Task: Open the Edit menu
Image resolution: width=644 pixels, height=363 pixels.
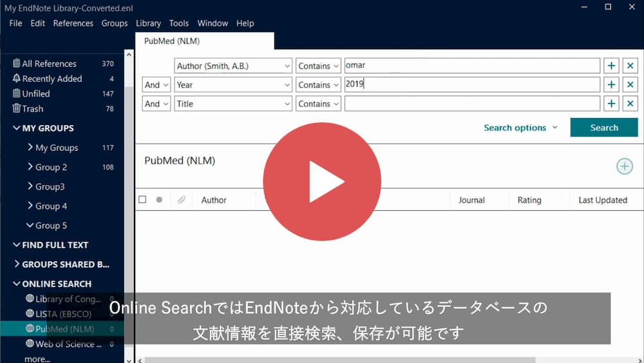Action: [x=37, y=23]
